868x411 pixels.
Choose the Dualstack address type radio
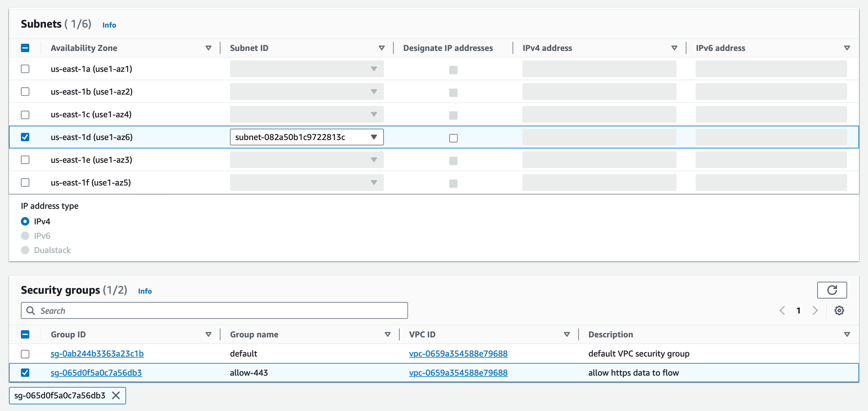tap(25, 250)
